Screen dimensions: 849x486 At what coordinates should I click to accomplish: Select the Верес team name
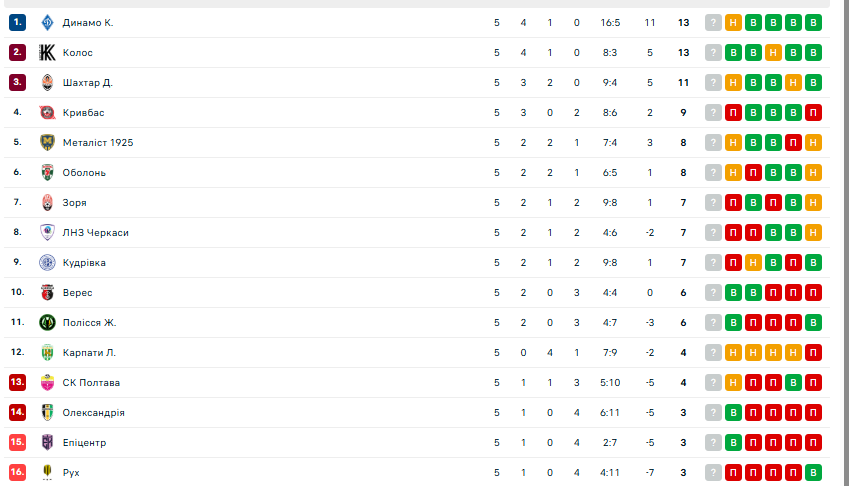(x=77, y=293)
